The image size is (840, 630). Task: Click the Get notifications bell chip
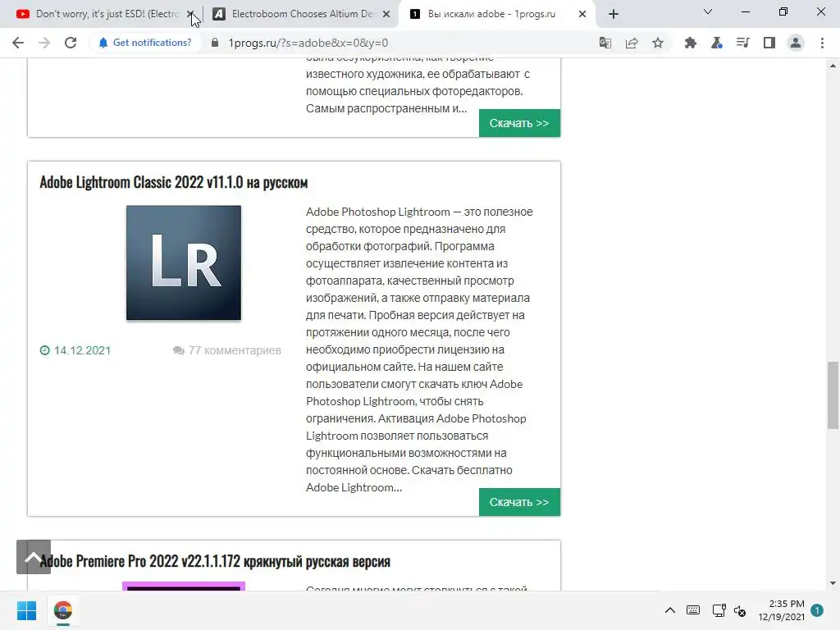[144, 43]
